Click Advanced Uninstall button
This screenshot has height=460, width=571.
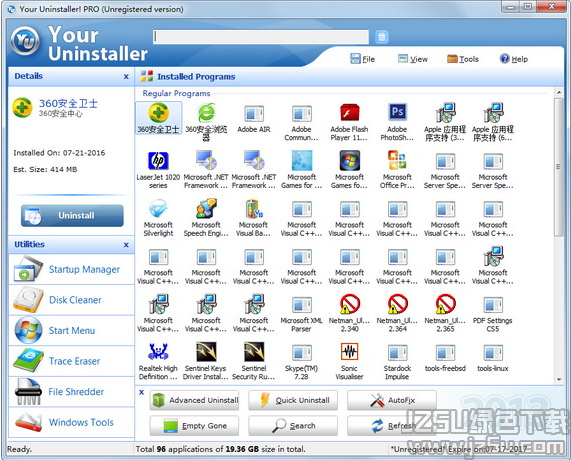194,400
